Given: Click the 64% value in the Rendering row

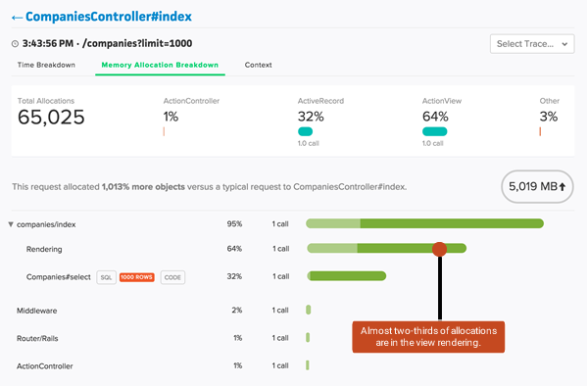Looking at the screenshot, I should click(x=234, y=249).
